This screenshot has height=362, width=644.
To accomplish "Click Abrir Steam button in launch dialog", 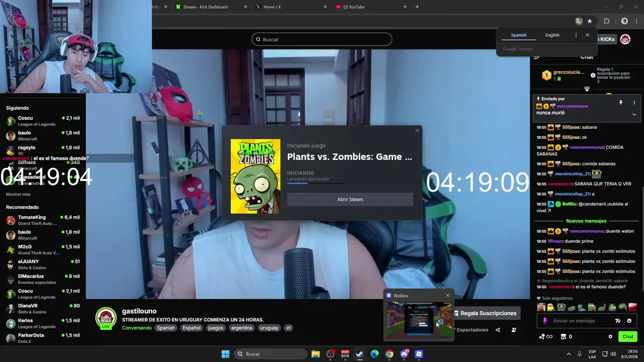I will pos(350,200).
